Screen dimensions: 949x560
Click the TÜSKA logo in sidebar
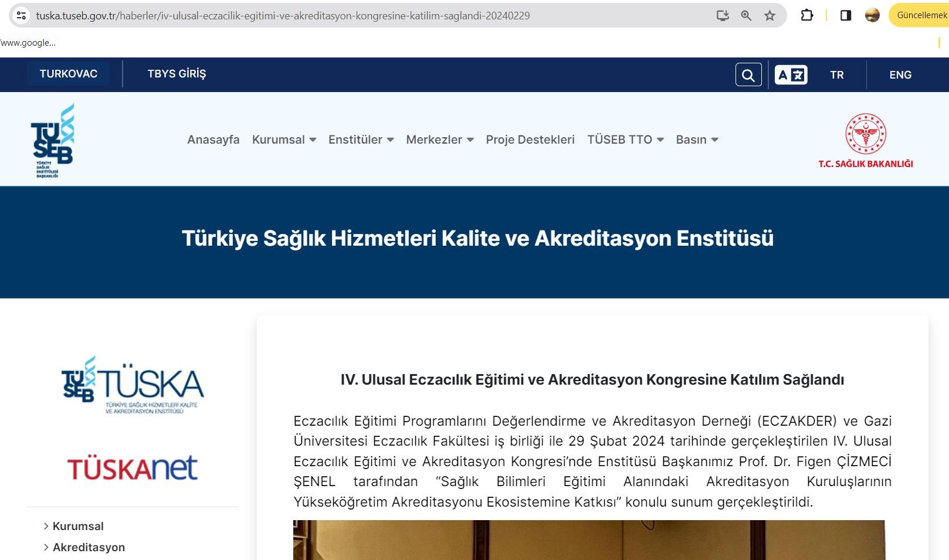pyautogui.click(x=133, y=385)
